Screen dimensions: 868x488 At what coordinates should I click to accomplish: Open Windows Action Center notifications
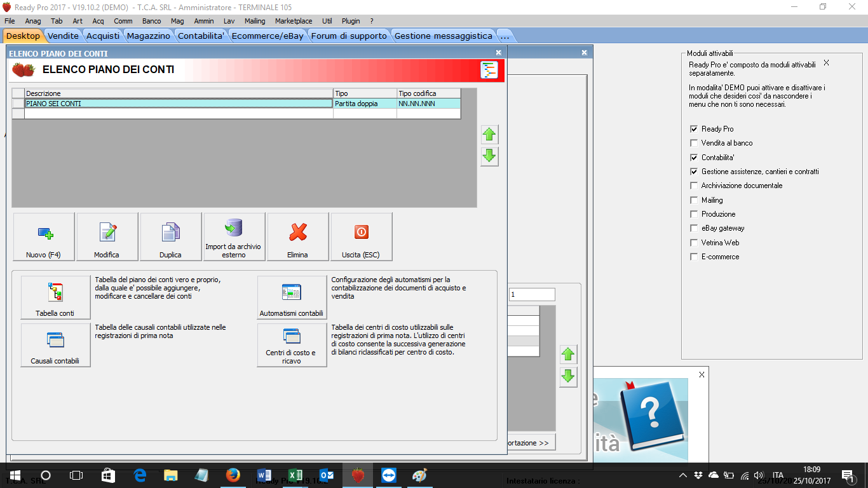coord(848,475)
